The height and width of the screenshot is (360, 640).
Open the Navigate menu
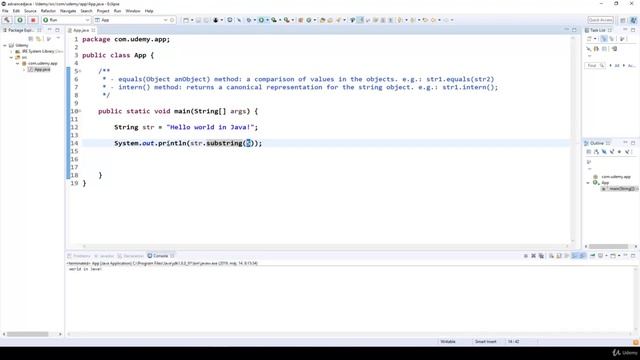click(x=68, y=11)
